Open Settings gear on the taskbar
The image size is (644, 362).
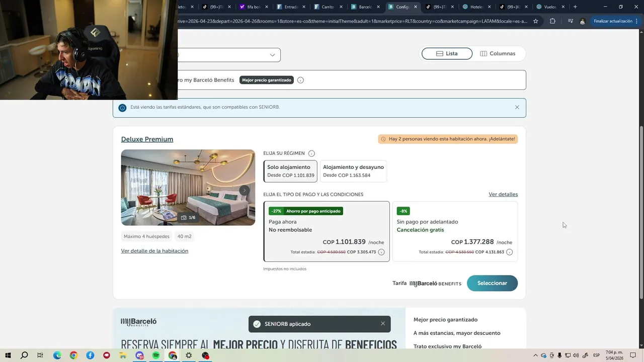(x=189, y=355)
